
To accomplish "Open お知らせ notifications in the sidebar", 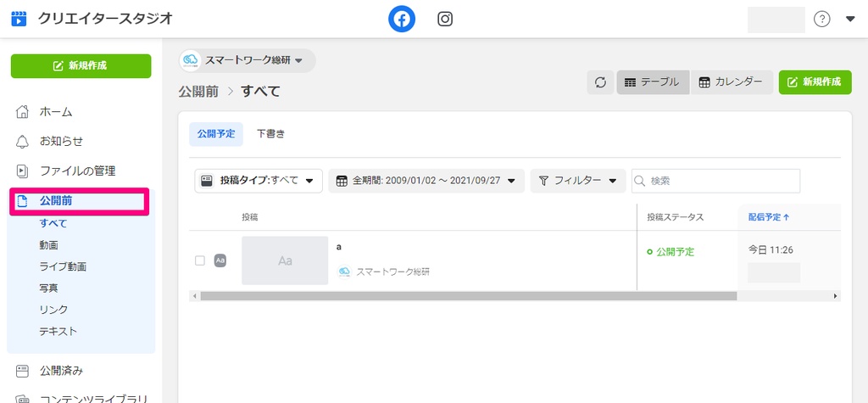I will tap(61, 142).
